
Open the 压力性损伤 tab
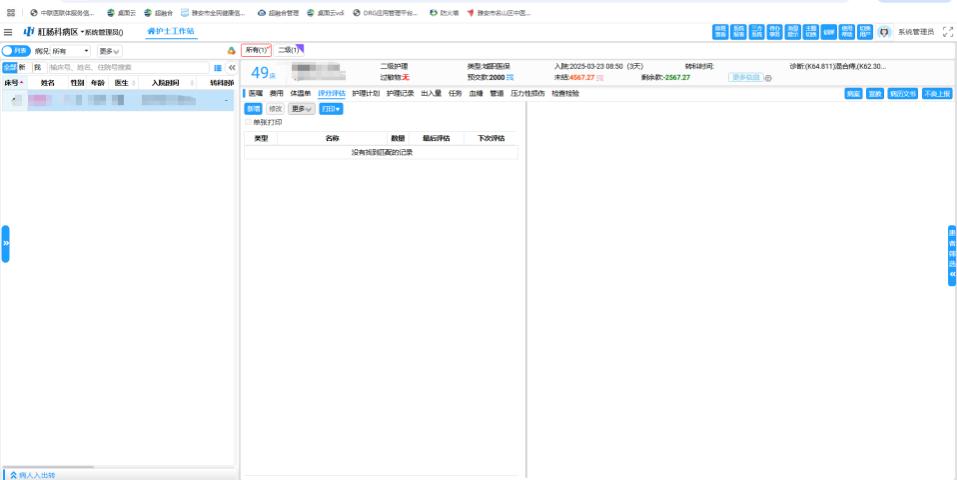[x=527, y=93]
